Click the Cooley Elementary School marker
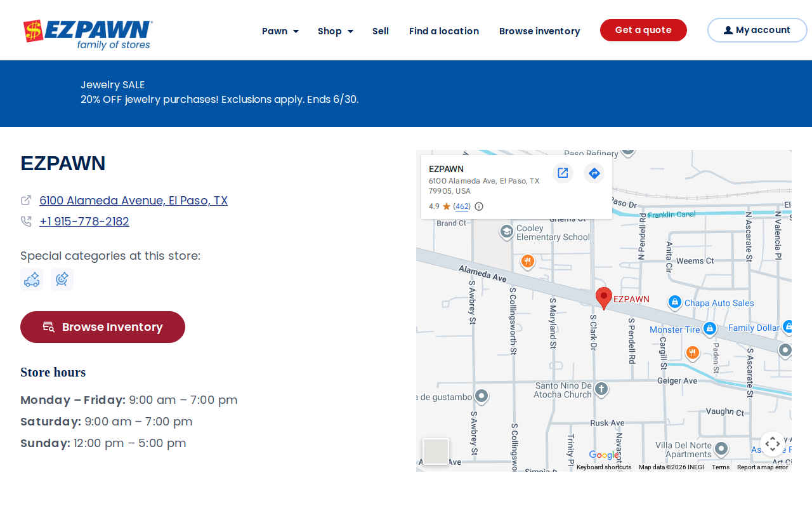 click(506, 232)
